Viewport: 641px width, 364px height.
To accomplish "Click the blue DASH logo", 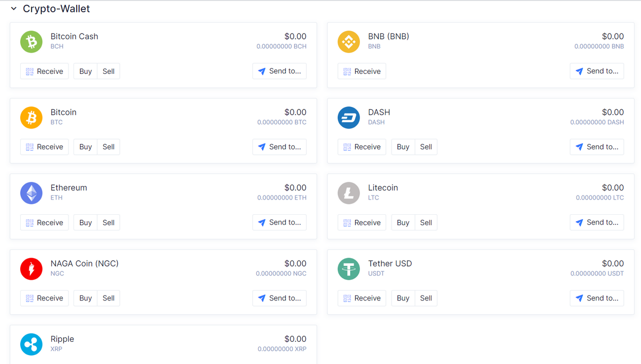I will pos(349,117).
